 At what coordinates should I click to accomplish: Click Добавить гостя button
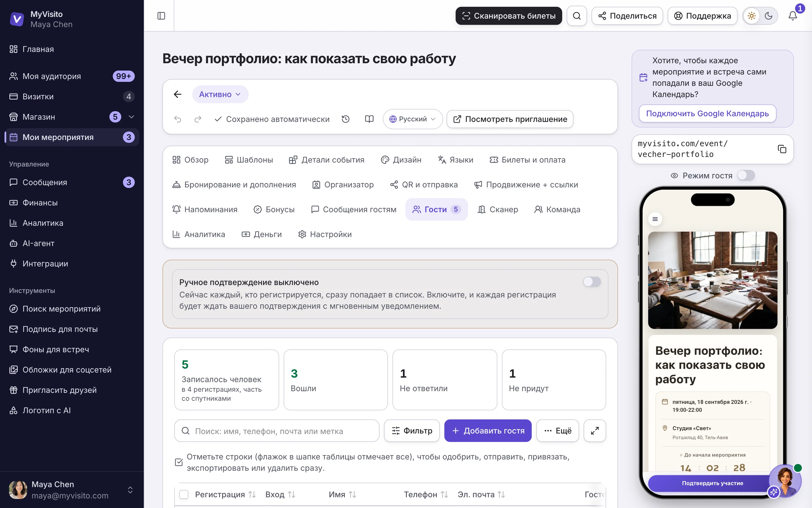point(487,430)
